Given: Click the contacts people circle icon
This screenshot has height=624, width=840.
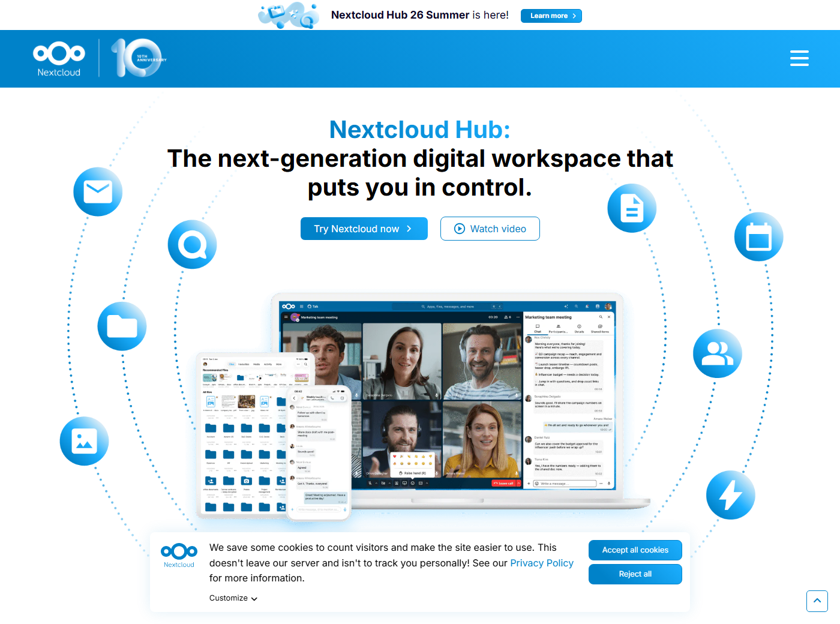Looking at the screenshot, I should click(718, 353).
